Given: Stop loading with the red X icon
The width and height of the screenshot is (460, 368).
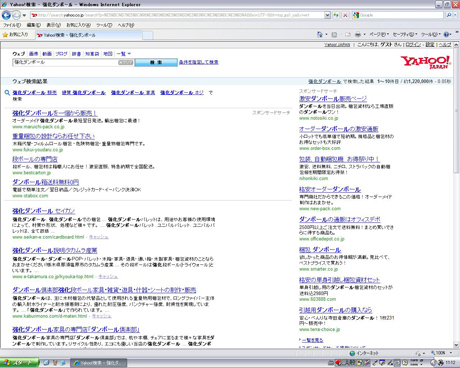Looking at the screenshot, I should click(345, 15).
